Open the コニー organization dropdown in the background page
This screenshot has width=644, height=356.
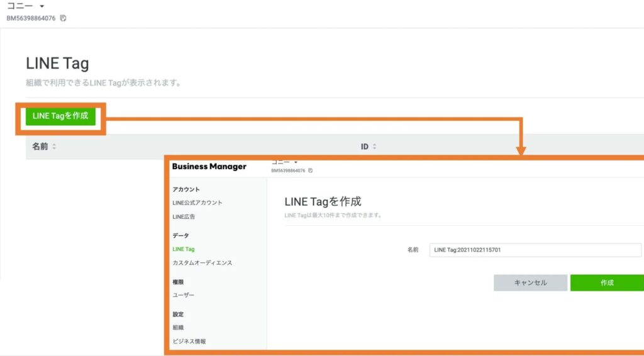pos(25,6)
